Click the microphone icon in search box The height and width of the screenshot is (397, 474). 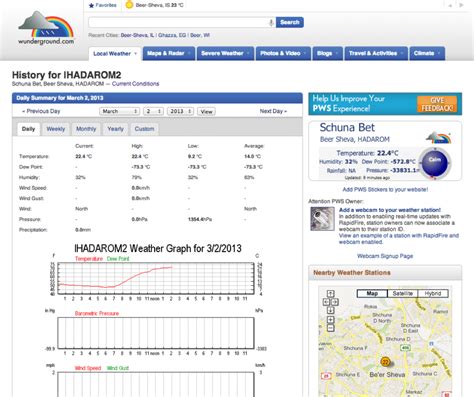coord(271,22)
